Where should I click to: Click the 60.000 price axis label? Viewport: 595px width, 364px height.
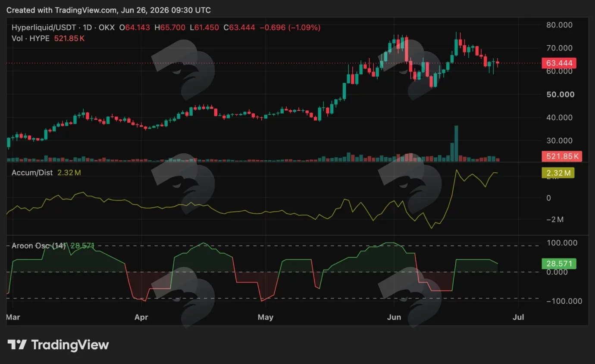[559, 71]
